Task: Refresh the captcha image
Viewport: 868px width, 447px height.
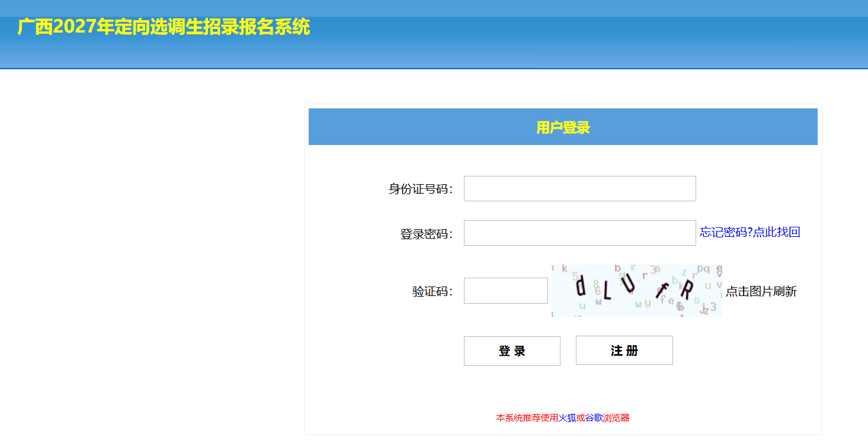Action: click(637, 290)
